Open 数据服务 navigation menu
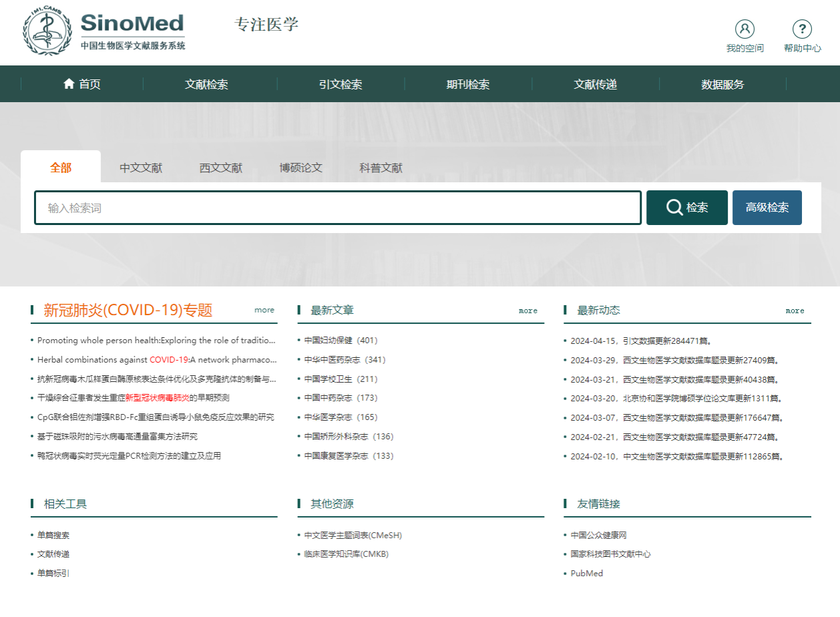840x617 pixels. [x=722, y=84]
